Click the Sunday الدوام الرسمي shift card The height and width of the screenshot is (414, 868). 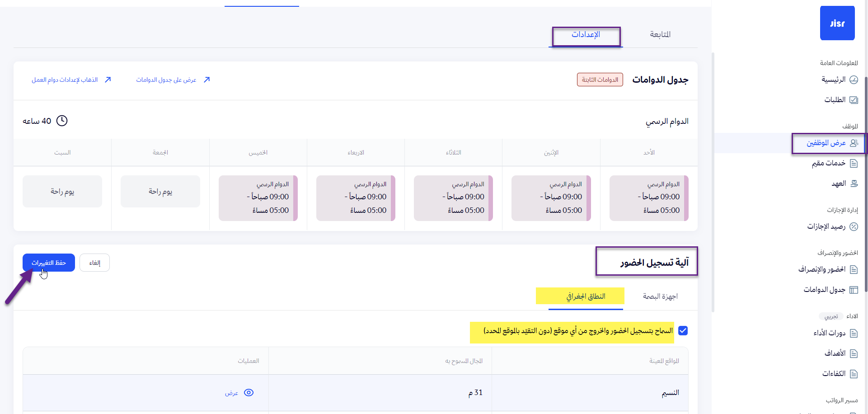(648, 198)
